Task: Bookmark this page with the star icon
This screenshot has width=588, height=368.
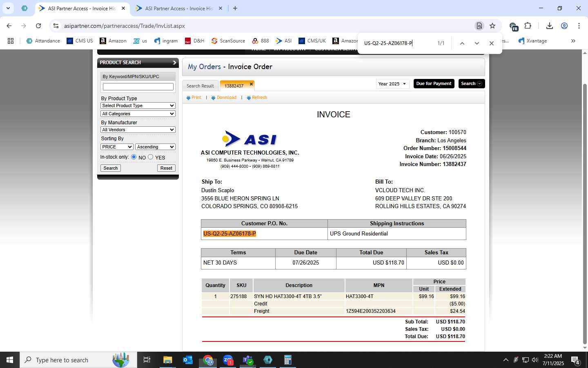Action: [492, 26]
